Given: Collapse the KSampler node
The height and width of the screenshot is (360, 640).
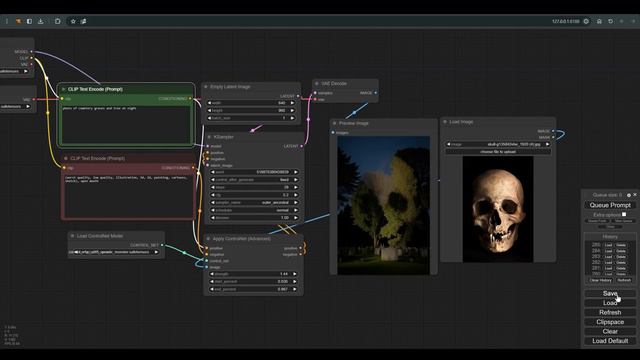Looking at the screenshot, I should click(x=209, y=137).
